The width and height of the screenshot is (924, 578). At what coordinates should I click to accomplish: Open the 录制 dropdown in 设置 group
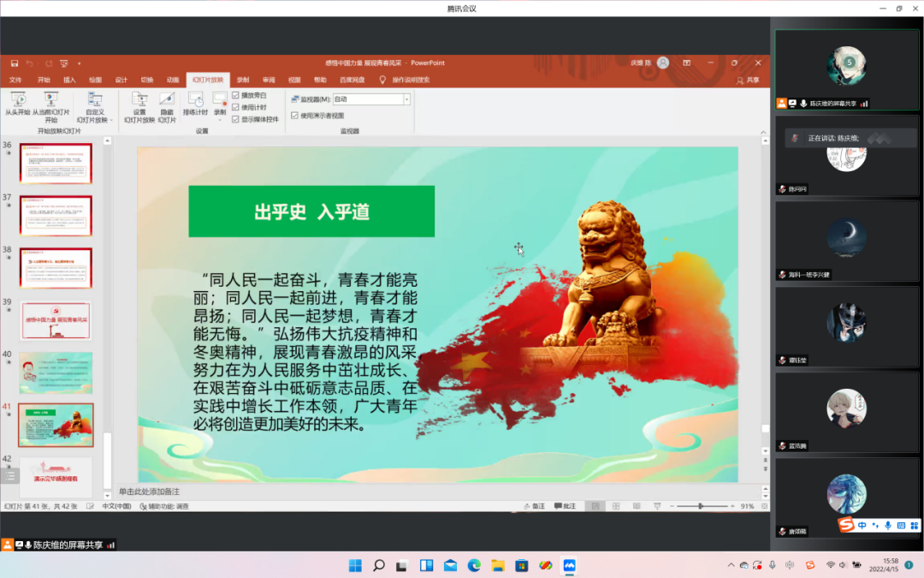pos(220,120)
